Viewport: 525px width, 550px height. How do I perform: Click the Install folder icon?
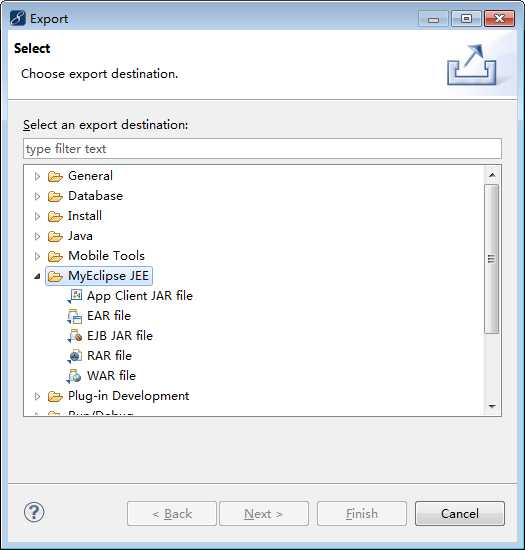55,216
